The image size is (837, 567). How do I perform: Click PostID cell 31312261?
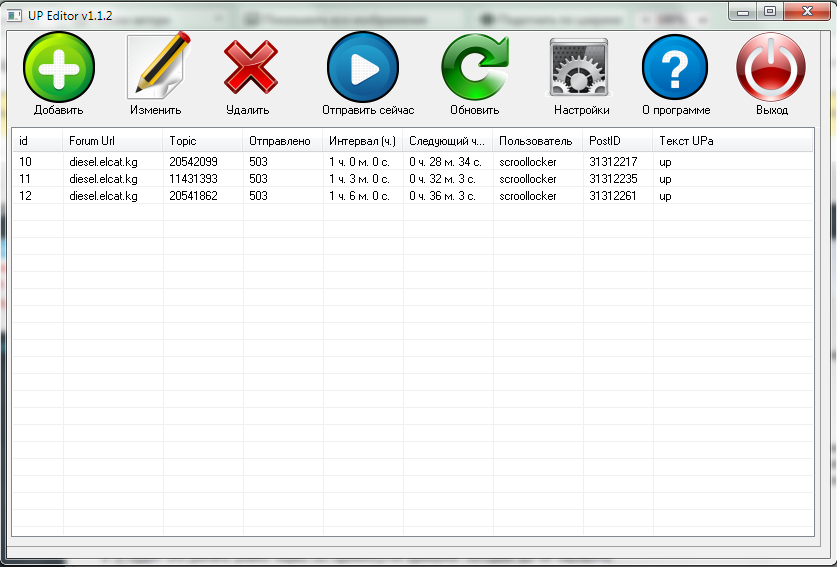pyautogui.click(x=613, y=196)
